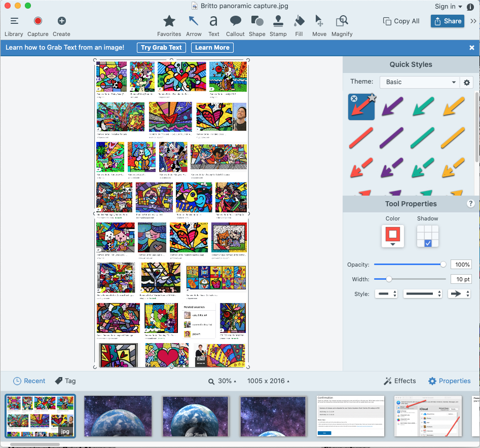Open the arrow start style selector
Screen dimensions: 480x448
(x=386, y=294)
